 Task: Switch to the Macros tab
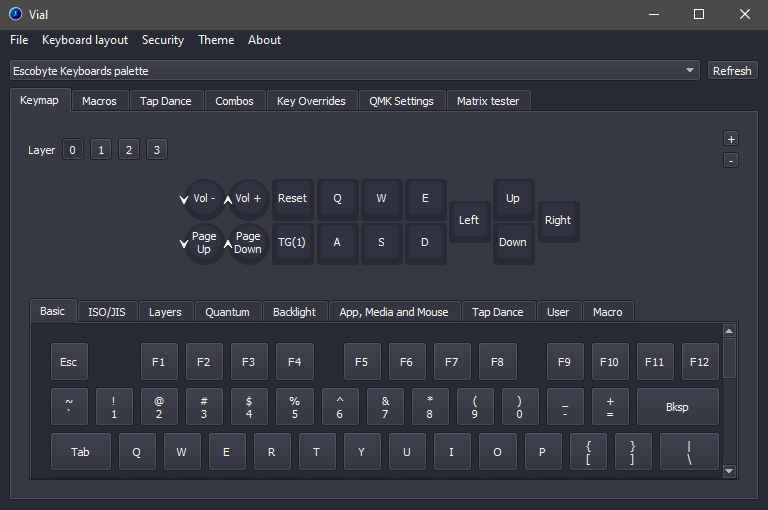pos(99,101)
